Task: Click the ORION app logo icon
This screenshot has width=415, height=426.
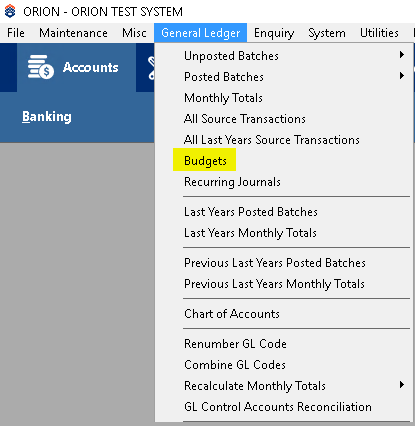Action: click(x=10, y=11)
